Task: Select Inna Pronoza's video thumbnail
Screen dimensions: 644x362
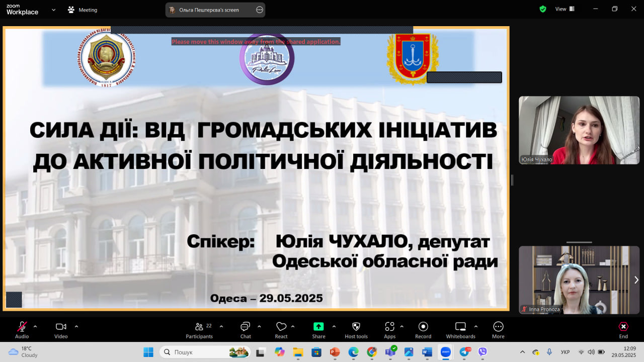Action: [579, 280]
